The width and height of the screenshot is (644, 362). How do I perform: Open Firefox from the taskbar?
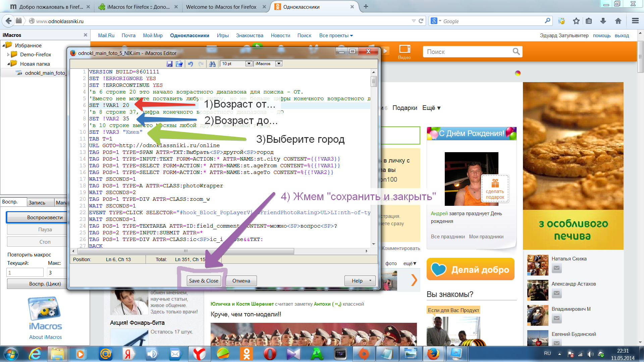(x=433, y=354)
